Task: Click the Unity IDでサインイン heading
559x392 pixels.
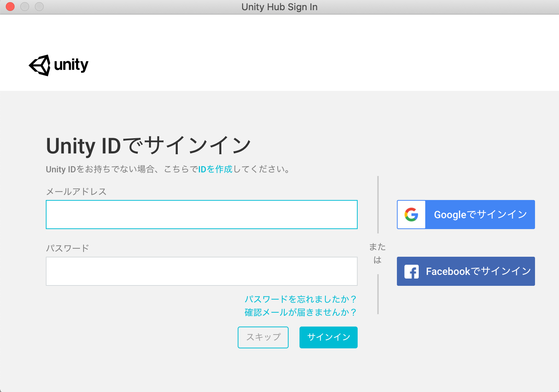Action: click(x=149, y=145)
